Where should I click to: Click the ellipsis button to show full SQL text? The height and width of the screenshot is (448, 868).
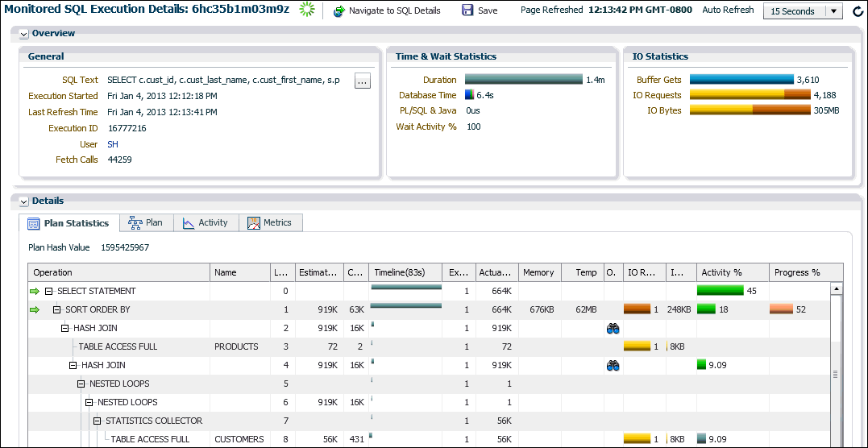pyautogui.click(x=363, y=81)
